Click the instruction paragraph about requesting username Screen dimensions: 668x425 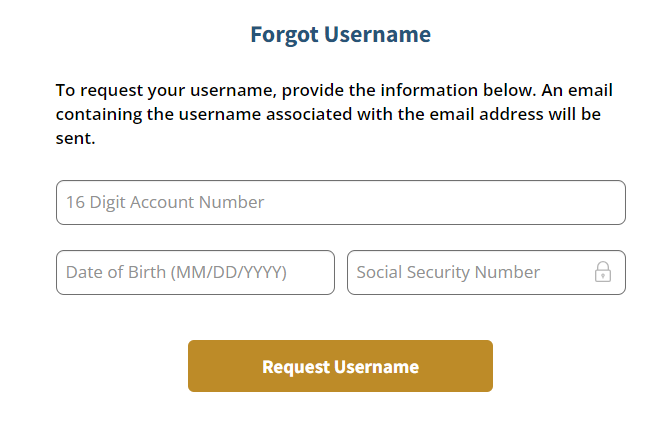334,114
